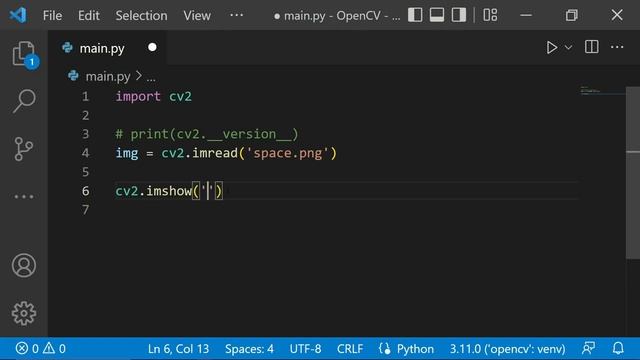Screen dimensions: 640x360
Task: Split the editor to the right
Action: click(x=591, y=47)
